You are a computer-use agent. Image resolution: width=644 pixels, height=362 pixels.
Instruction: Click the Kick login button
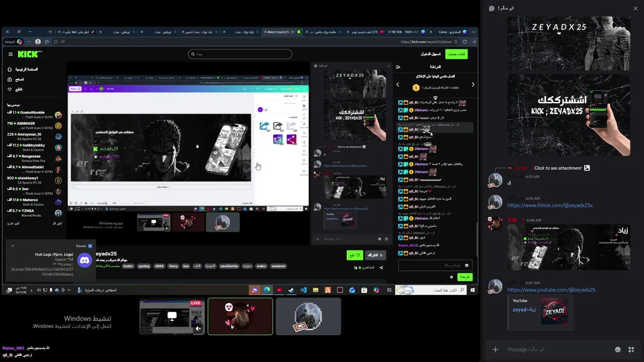(x=431, y=54)
